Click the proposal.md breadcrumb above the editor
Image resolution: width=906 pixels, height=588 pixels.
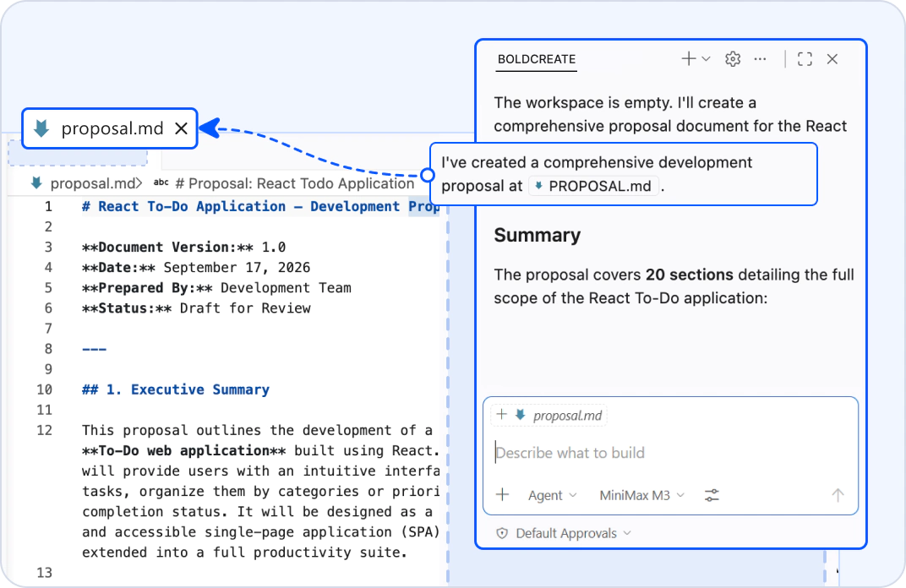click(x=85, y=183)
